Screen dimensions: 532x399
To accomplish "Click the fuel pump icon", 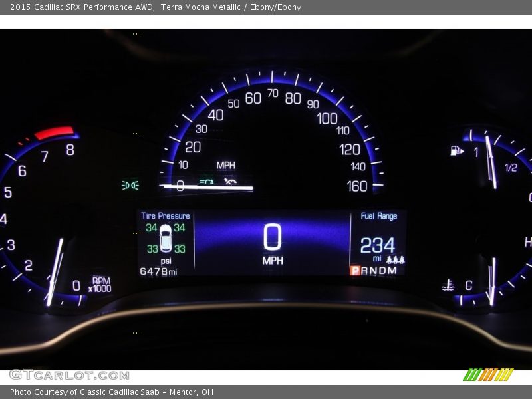I will click(457, 150).
